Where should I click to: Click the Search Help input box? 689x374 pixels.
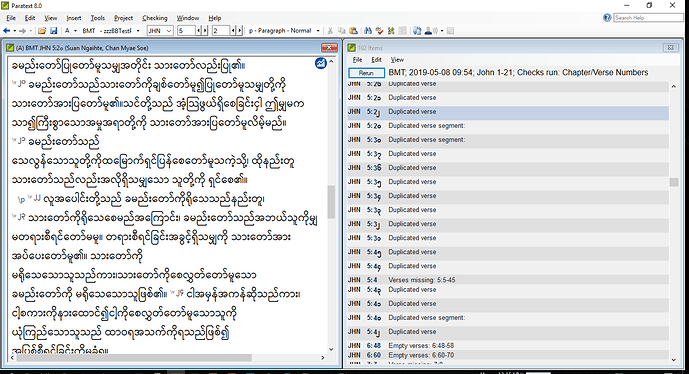tap(649, 18)
